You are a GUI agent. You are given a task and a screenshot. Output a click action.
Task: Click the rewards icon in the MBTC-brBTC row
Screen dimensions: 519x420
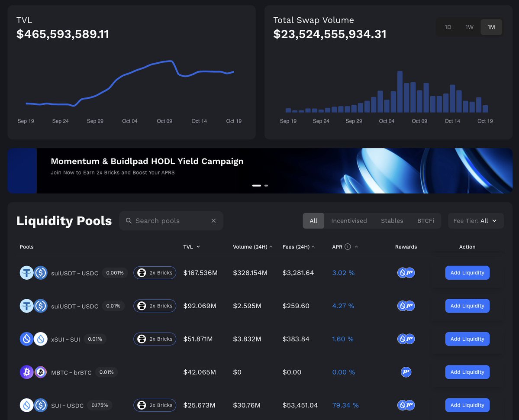coord(406,372)
